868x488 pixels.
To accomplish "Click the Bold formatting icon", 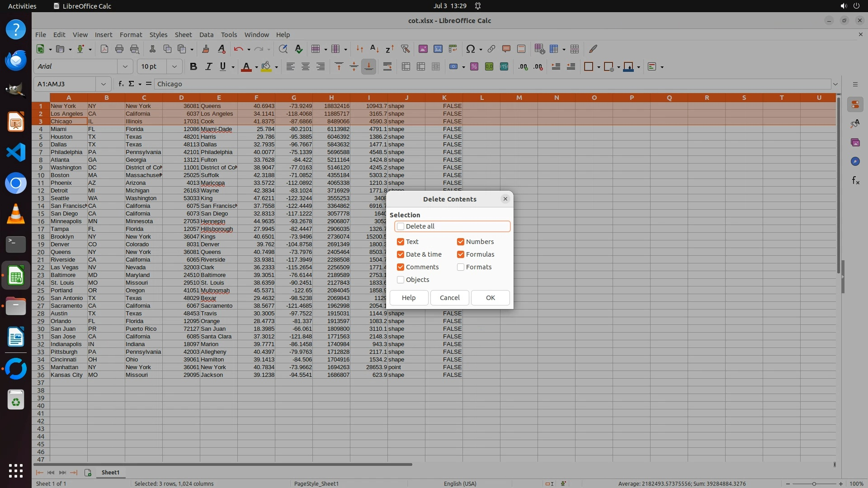I will 193,66.
